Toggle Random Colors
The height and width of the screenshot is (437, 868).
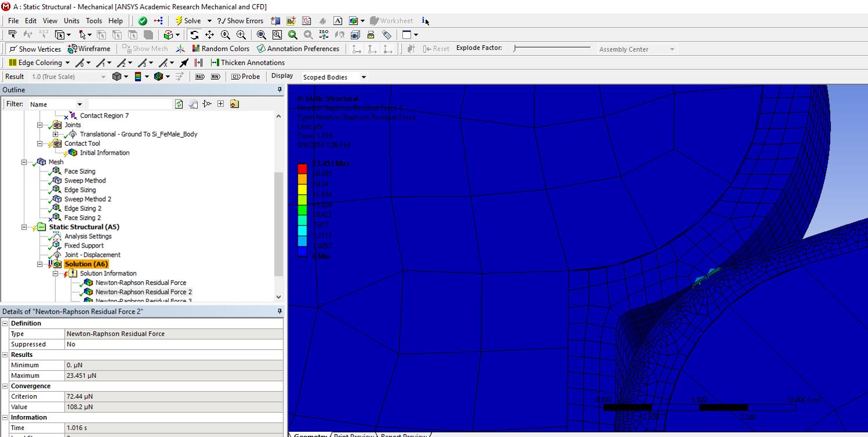click(x=220, y=49)
